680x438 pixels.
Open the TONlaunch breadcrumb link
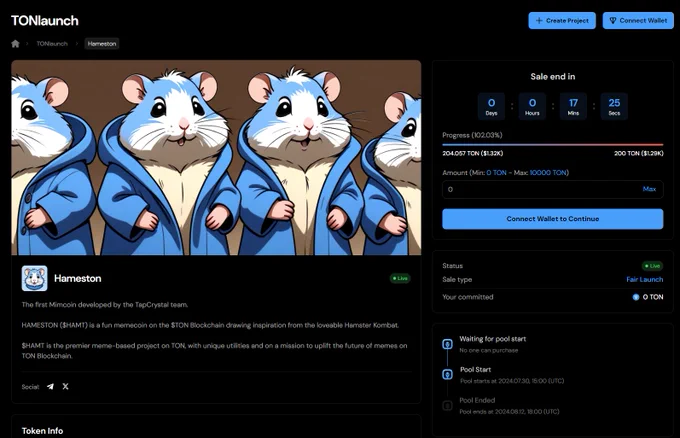[x=52, y=44]
